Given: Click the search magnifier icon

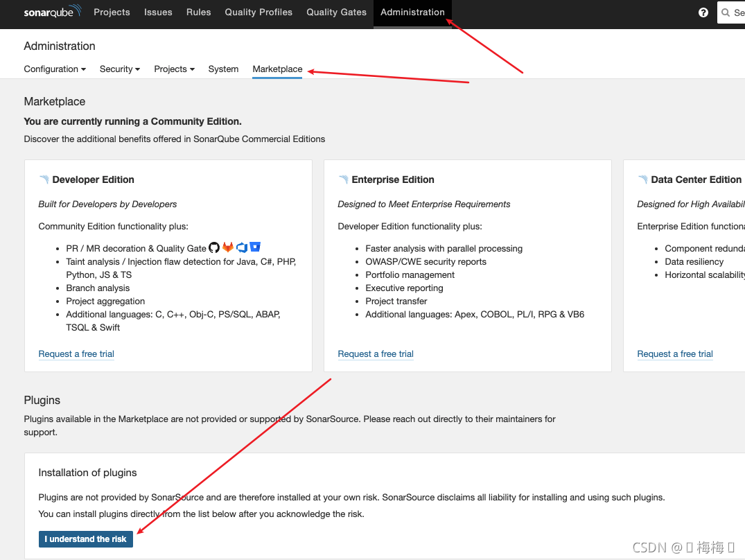Looking at the screenshot, I should pyautogui.click(x=726, y=12).
